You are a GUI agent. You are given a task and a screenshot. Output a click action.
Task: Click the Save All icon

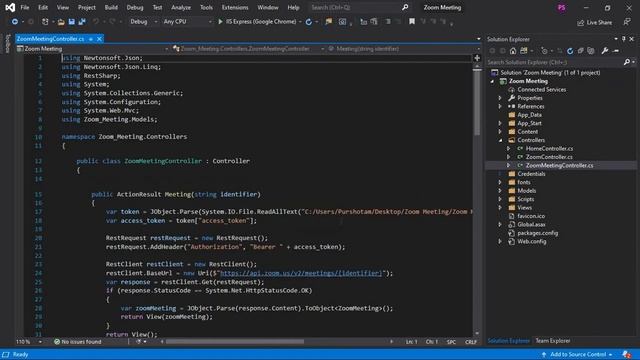tap(82, 22)
